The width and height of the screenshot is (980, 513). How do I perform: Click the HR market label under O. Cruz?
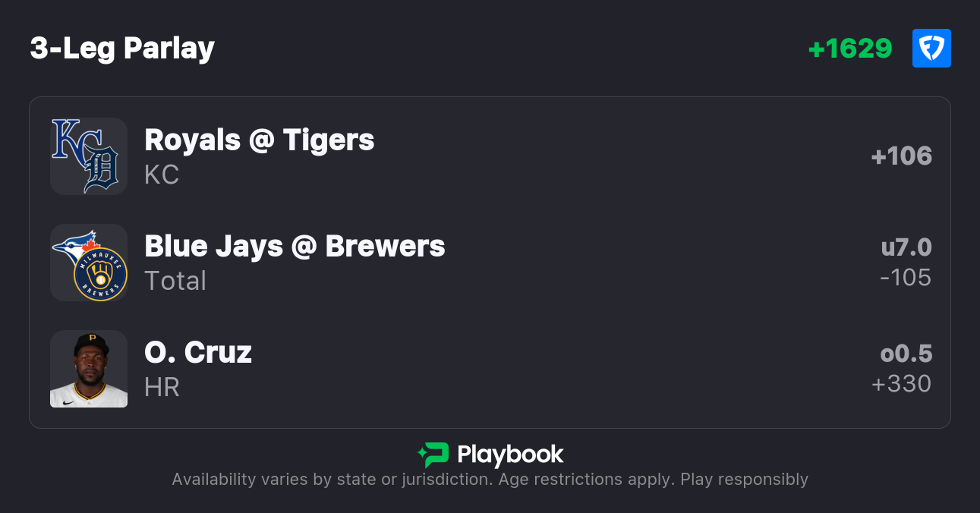point(162,387)
